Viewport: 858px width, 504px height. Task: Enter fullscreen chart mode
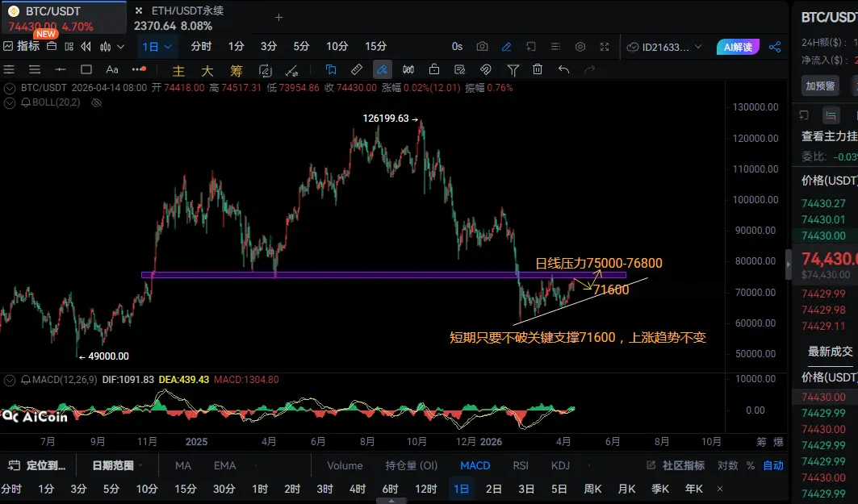click(x=604, y=47)
